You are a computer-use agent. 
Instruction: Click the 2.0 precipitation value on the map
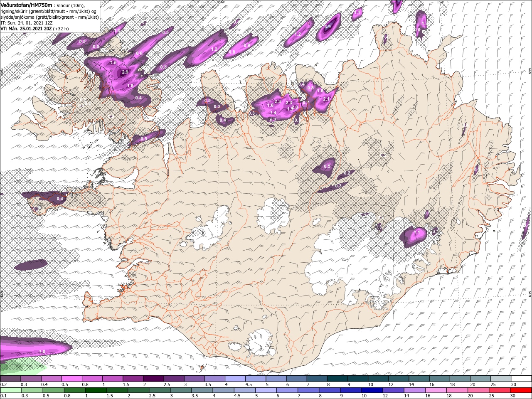(x=296, y=107)
